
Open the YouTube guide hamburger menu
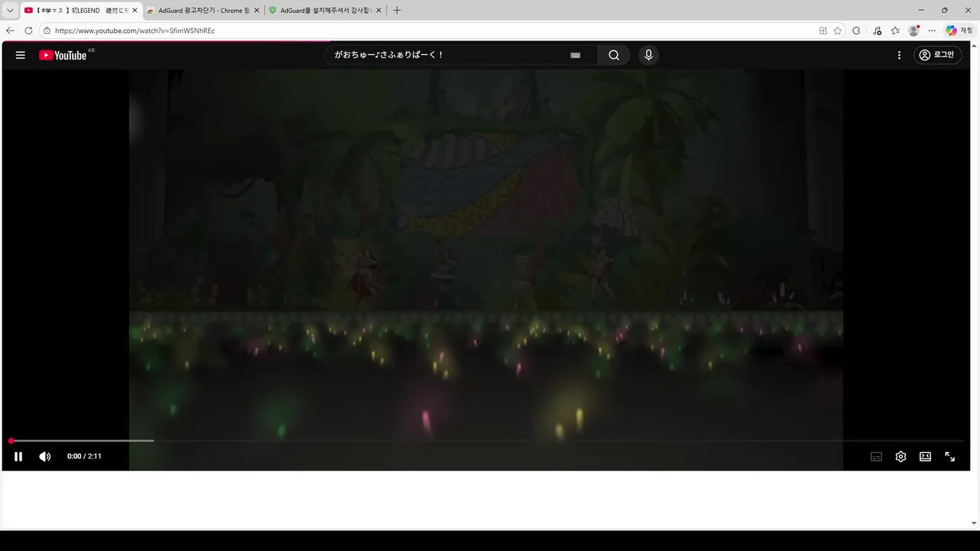(21, 55)
